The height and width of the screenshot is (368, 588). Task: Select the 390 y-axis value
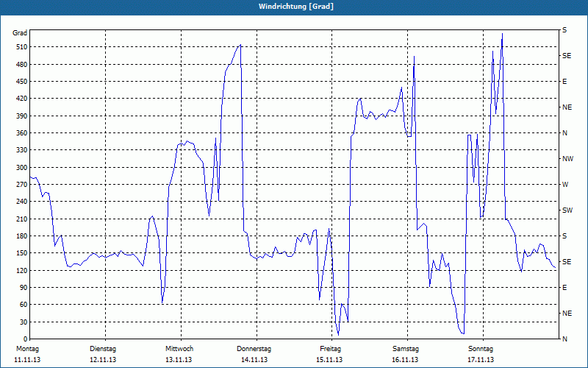(22, 116)
